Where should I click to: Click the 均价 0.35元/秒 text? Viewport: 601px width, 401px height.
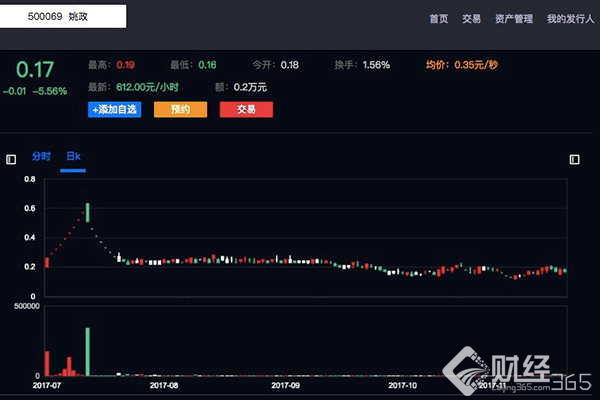tap(462, 65)
